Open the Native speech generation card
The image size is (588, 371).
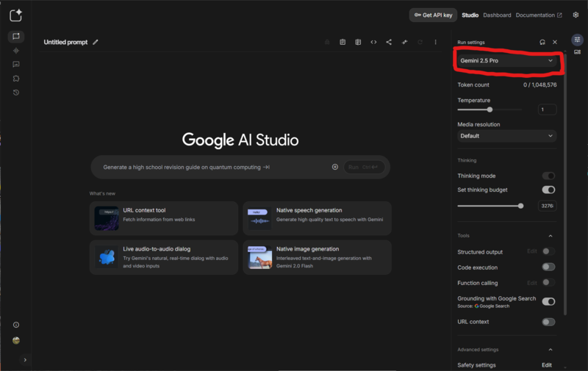[x=318, y=218]
